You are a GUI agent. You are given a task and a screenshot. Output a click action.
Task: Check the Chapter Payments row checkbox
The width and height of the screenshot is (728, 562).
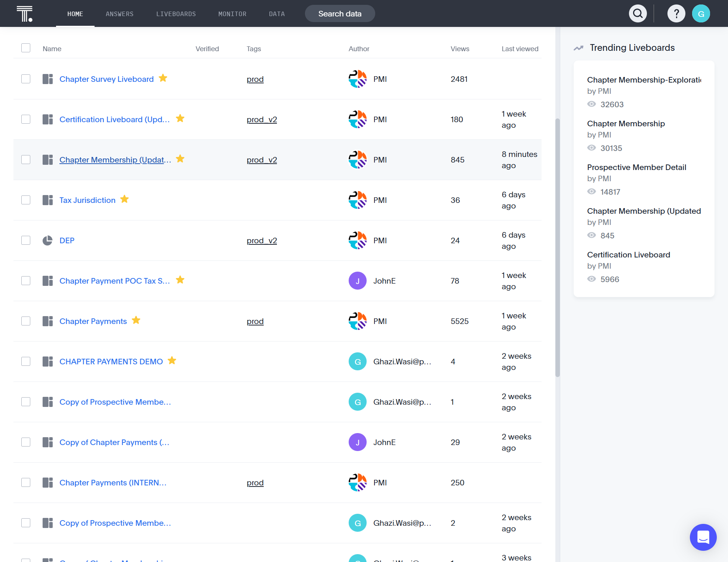pyautogui.click(x=26, y=321)
